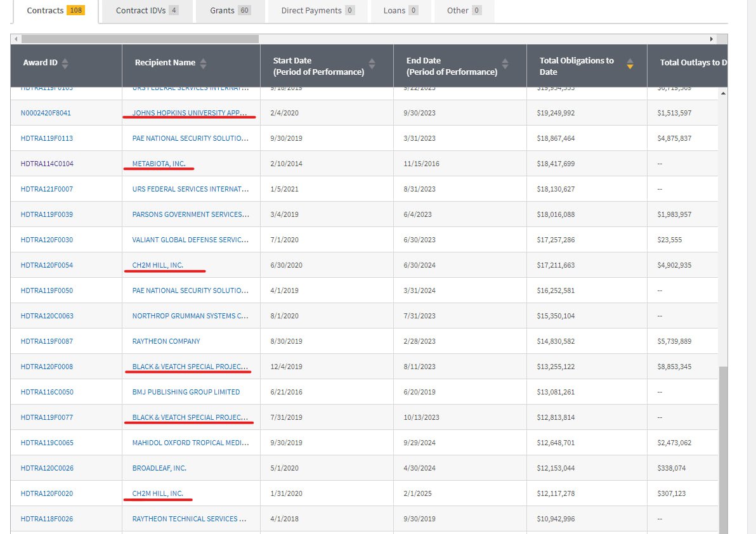Open award HDTRA120F0008

pyautogui.click(x=47, y=367)
